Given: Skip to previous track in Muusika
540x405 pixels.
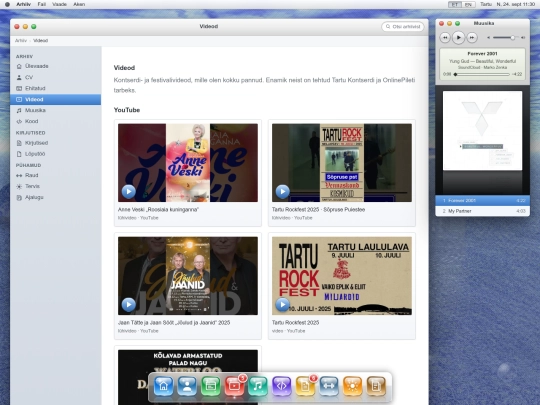Looking at the screenshot, I should 445,38.
